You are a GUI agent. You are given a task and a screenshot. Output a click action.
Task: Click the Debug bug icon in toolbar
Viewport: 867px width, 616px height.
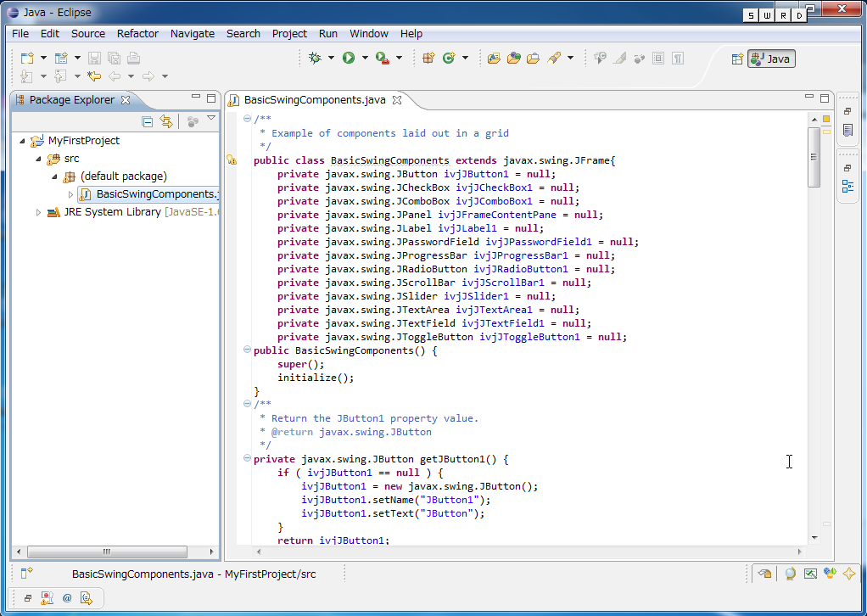tap(316, 58)
